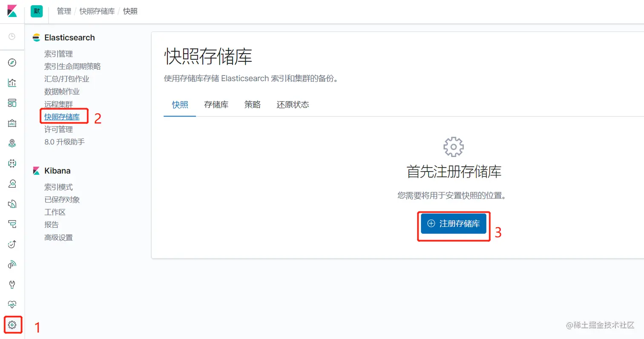Click the 注册存储库 button
This screenshot has height=339, width=644.
[x=453, y=223]
